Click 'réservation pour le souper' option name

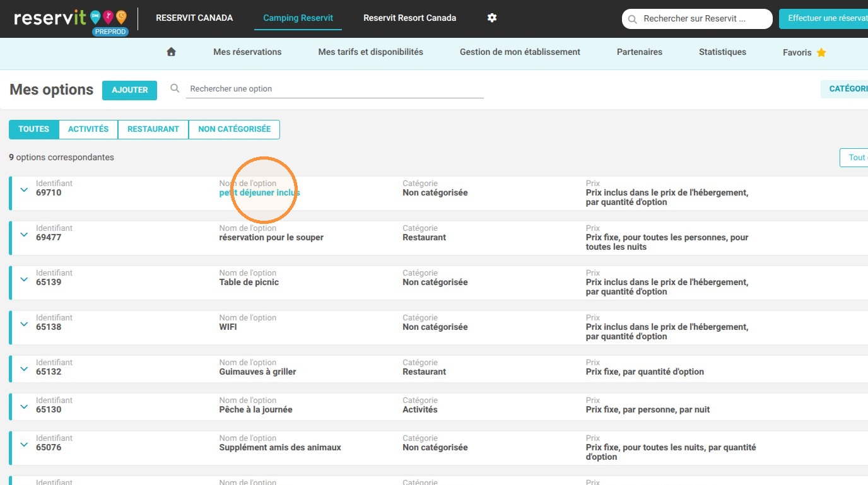click(271, 238)
